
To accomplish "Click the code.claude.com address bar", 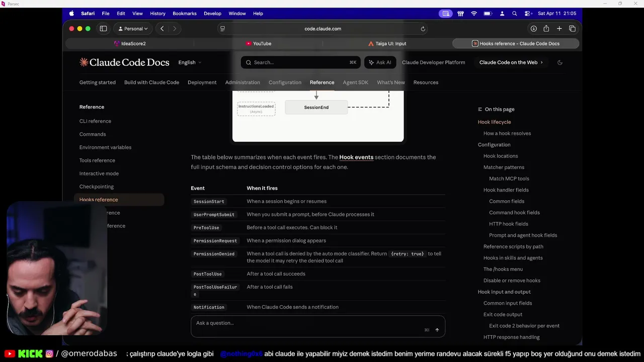I will pos(323,29).
